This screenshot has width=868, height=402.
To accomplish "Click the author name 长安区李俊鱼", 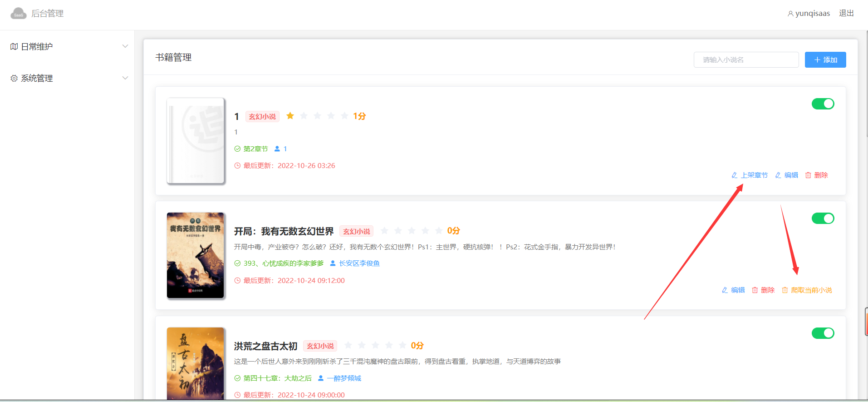I will tap(359, 263).
